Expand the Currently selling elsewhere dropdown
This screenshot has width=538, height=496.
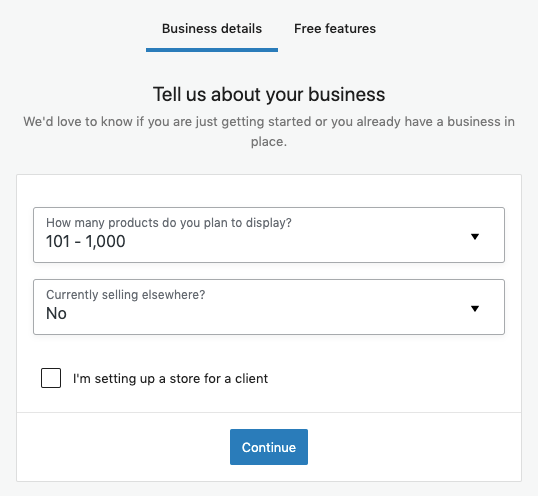point(269,307)
